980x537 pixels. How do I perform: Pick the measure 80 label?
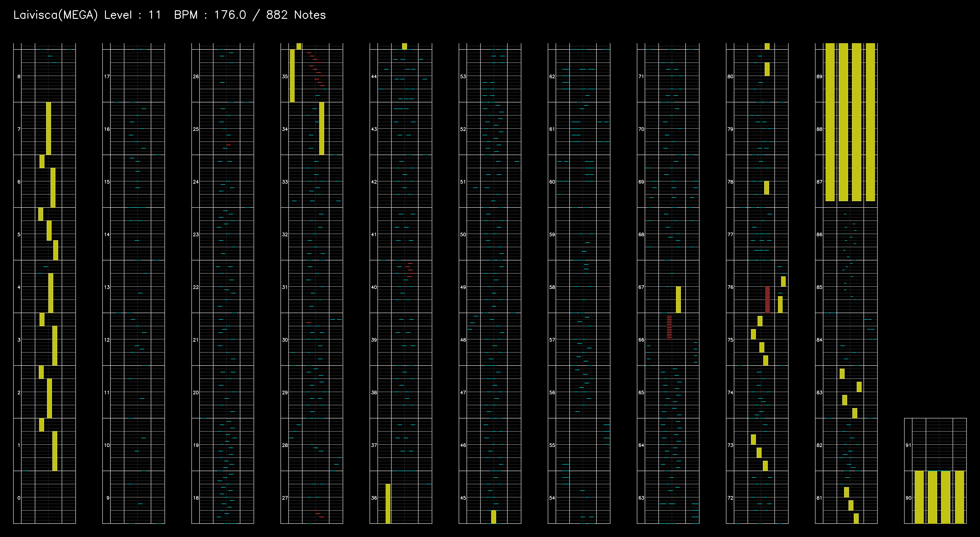pyautogui.click(x=730, y=76)
